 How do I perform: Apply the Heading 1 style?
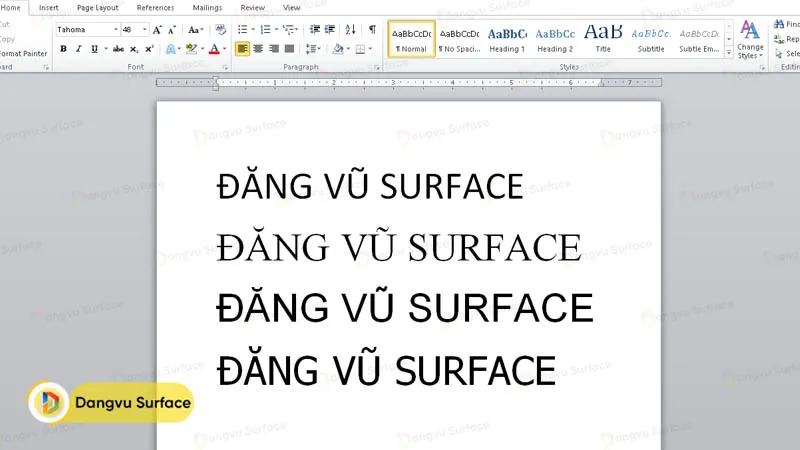tap(507, 38)
